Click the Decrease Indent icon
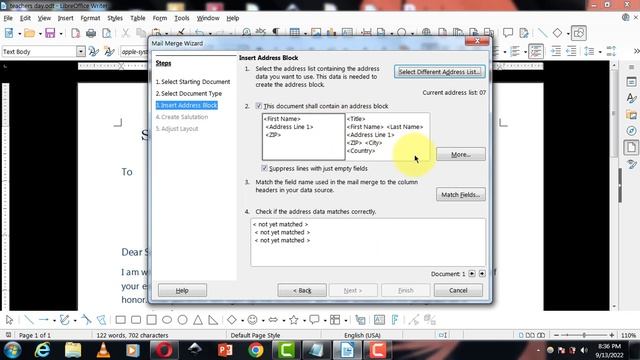Viewport: 640px width, 360px height. pos(571,51)
